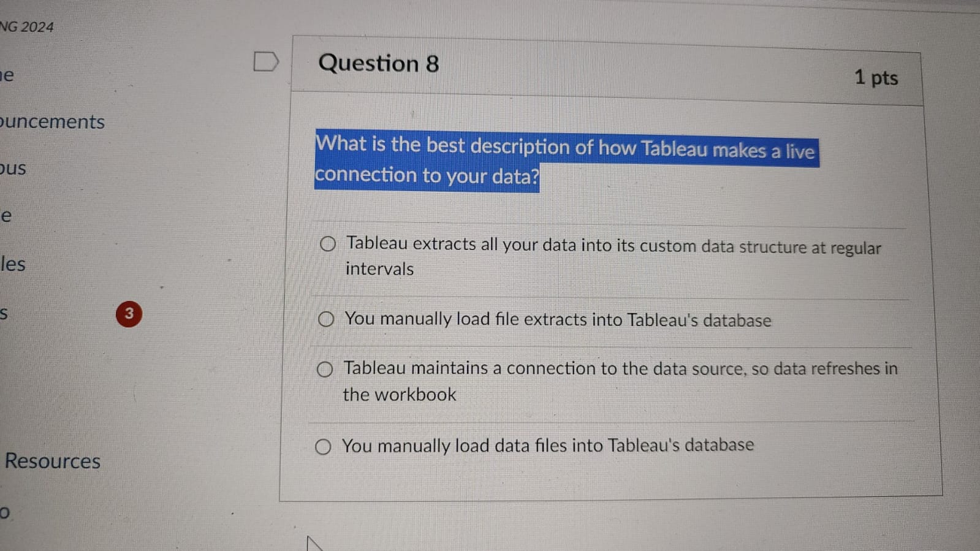This screenshot has width=980, height=551.
Task: Select the answer about manually loading file extracts
Action: coord(326,319)
